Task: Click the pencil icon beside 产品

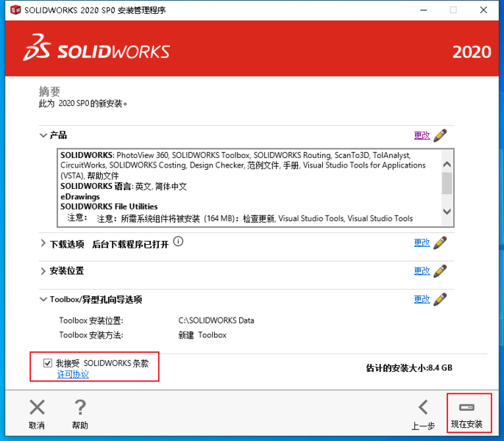Action: 440,135
